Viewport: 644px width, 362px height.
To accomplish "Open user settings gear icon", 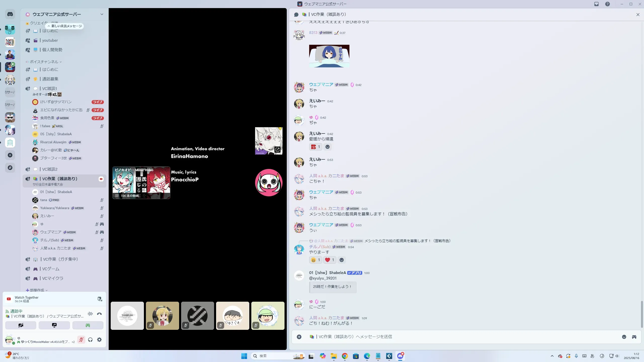I will pyautogui.click(x=99, y=340).
